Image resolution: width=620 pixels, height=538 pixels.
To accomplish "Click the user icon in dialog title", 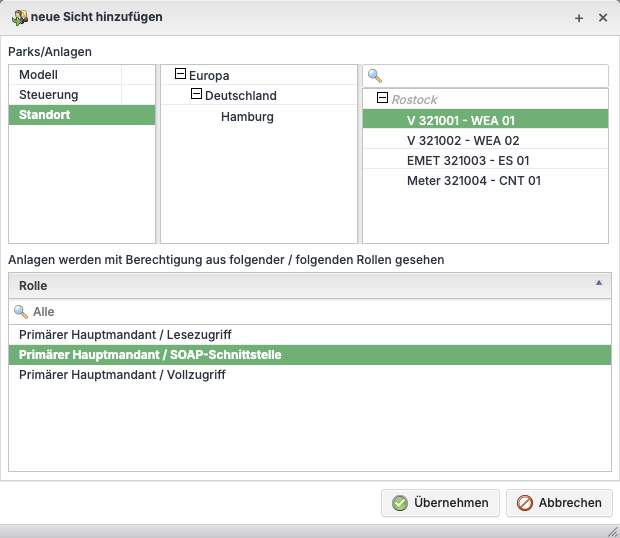I will coord(18,17).
